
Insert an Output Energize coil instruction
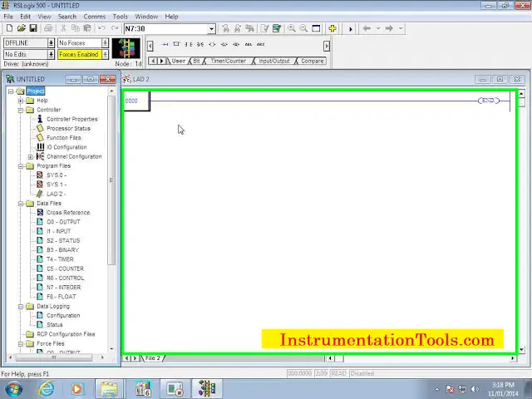[212, 44]
